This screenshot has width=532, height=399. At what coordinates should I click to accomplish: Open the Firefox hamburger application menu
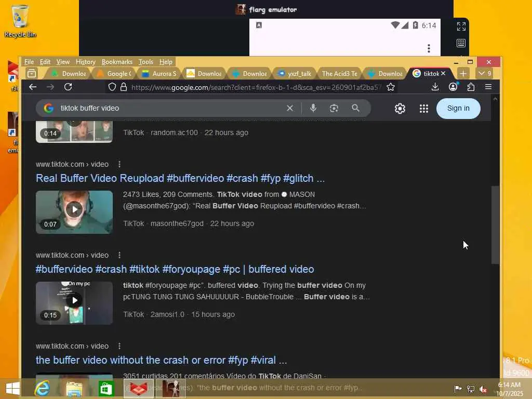(x=488, y=87)
